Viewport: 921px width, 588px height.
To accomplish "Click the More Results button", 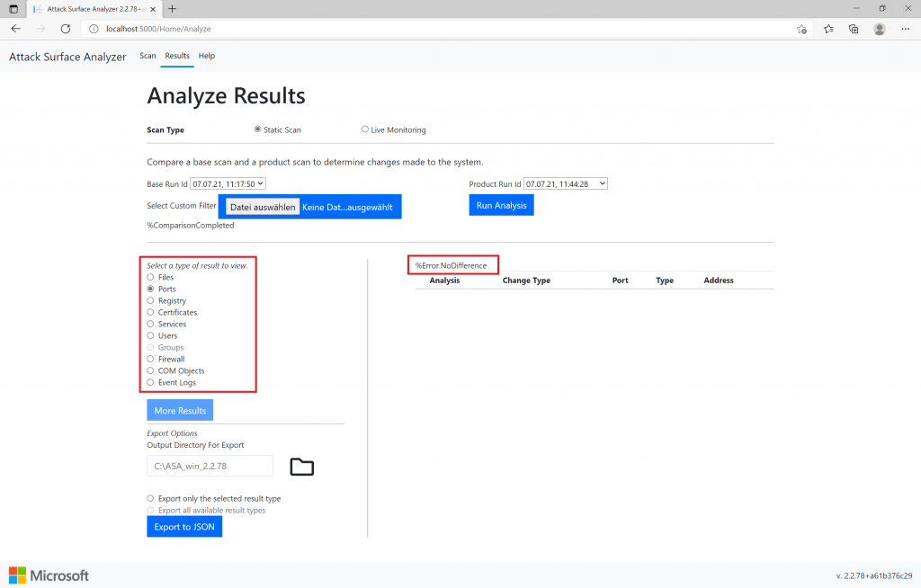I will click(x=180, y=411).
